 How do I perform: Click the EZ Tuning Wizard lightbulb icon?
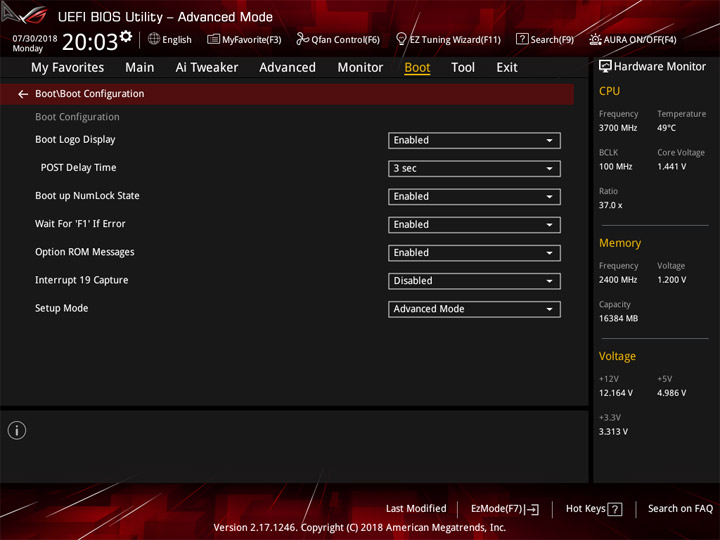[401, 39]
